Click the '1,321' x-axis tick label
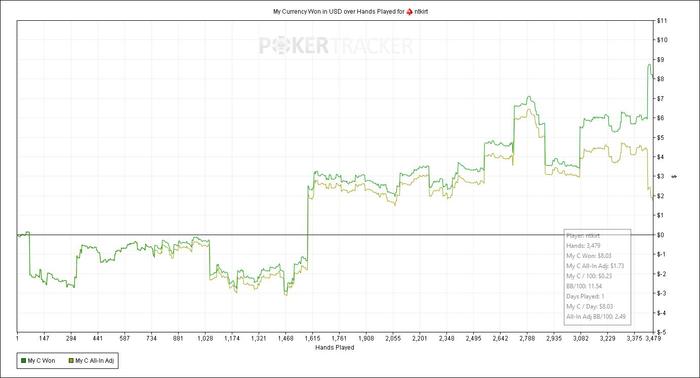700x378 pixels. click(x=258, y=339)
